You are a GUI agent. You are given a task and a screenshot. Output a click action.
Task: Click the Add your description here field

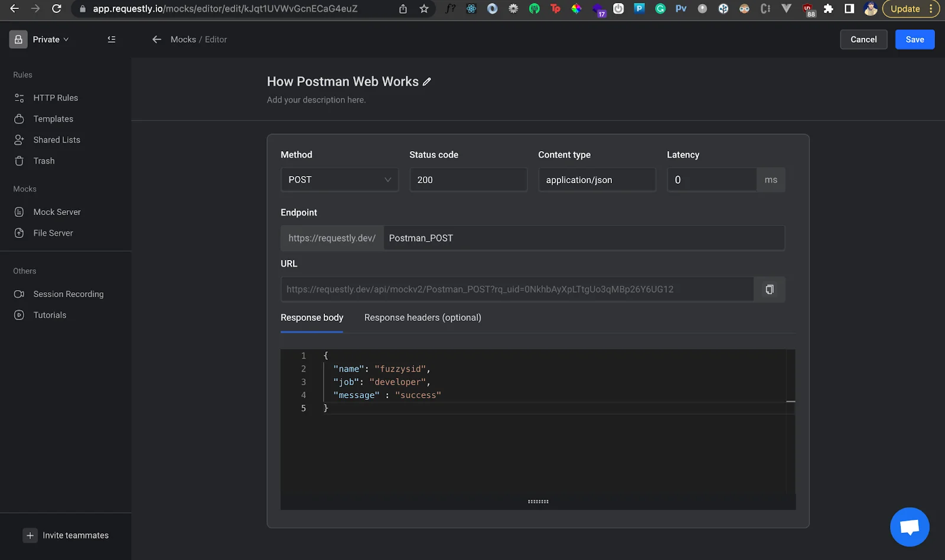pyautogui.click(x=316, y=100)
